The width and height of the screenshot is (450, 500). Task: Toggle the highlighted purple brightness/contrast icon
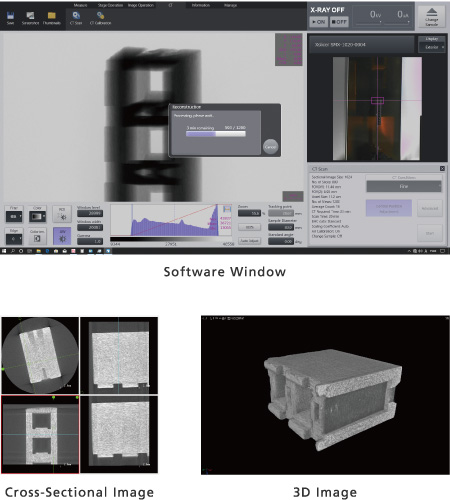tap(62, 236)
